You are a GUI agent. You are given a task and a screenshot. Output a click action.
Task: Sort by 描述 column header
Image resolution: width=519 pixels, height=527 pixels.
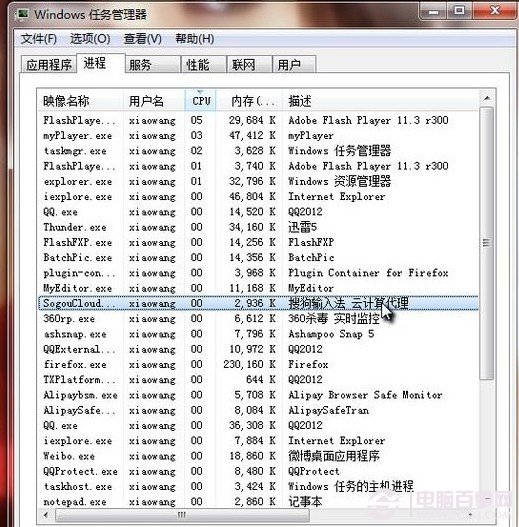point(380,101)
